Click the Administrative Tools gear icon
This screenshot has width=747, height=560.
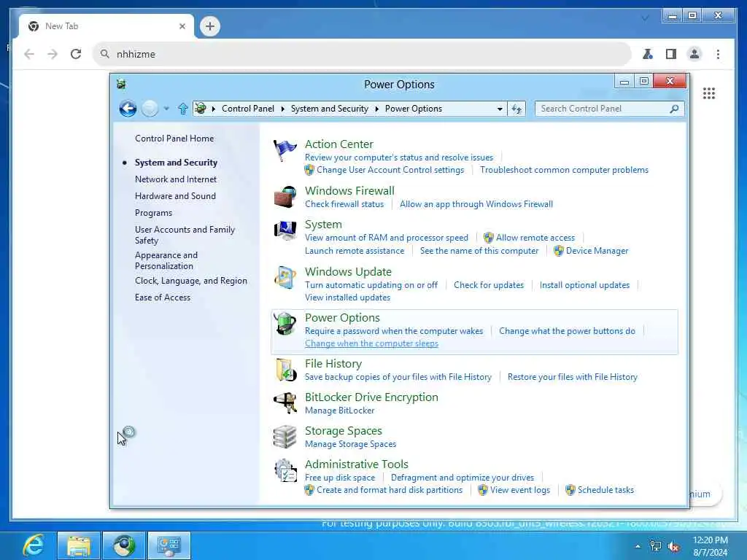pyautogui.click(x=285, y=470)
